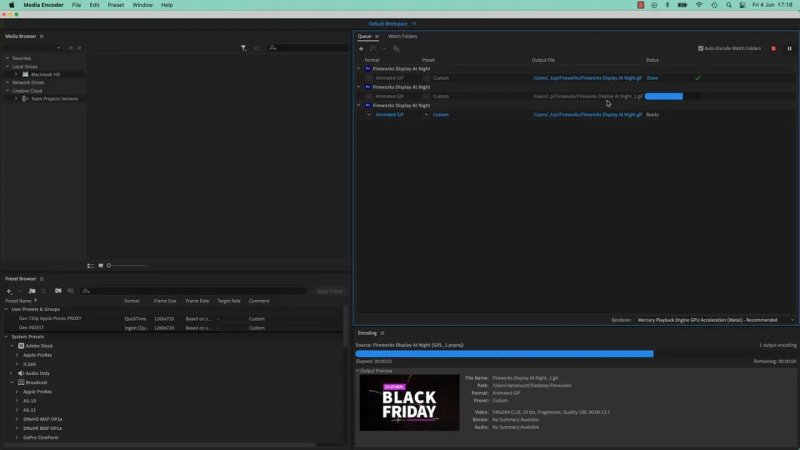Open Media Browser panel menu
This screenshot has width=800, height=450.
41,36
